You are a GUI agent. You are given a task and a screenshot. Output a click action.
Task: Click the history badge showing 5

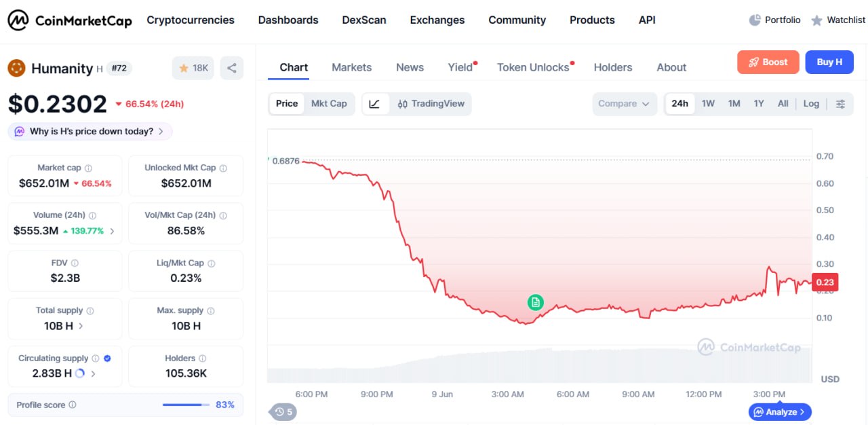283,411
